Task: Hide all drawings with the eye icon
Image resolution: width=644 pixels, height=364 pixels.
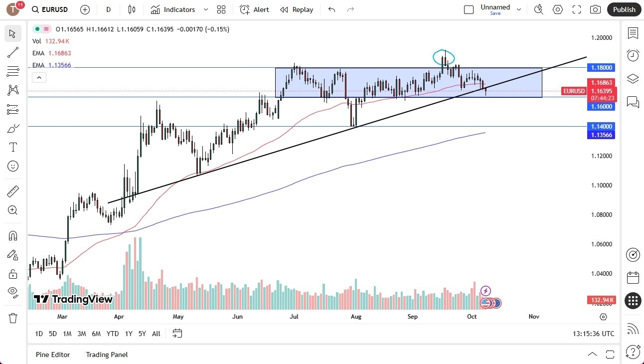Action: point(12,292)
